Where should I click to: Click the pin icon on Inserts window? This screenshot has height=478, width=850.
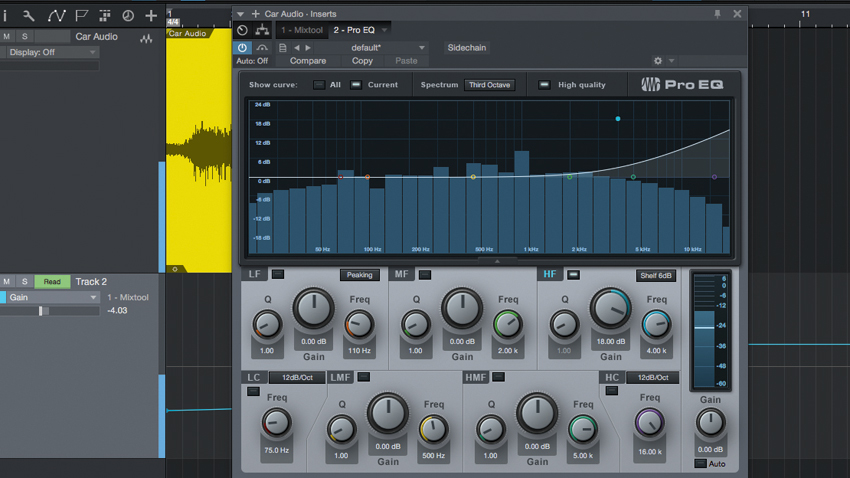point(717,14)
